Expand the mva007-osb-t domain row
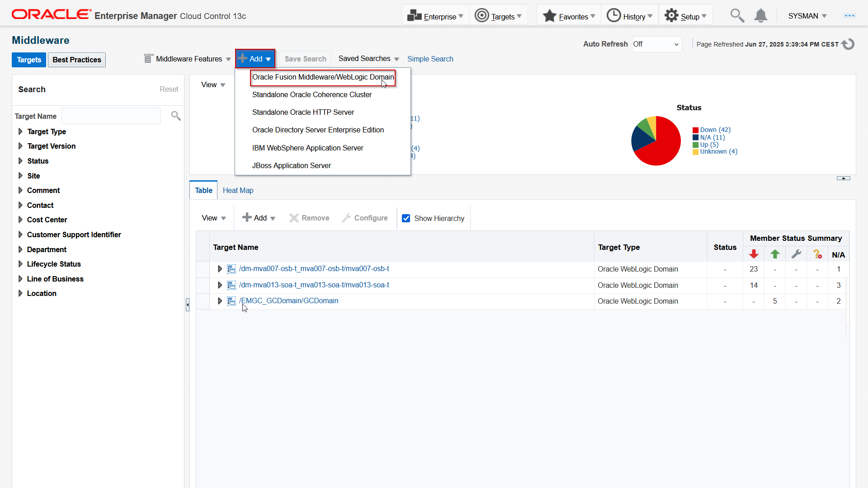 pos(220,269)
